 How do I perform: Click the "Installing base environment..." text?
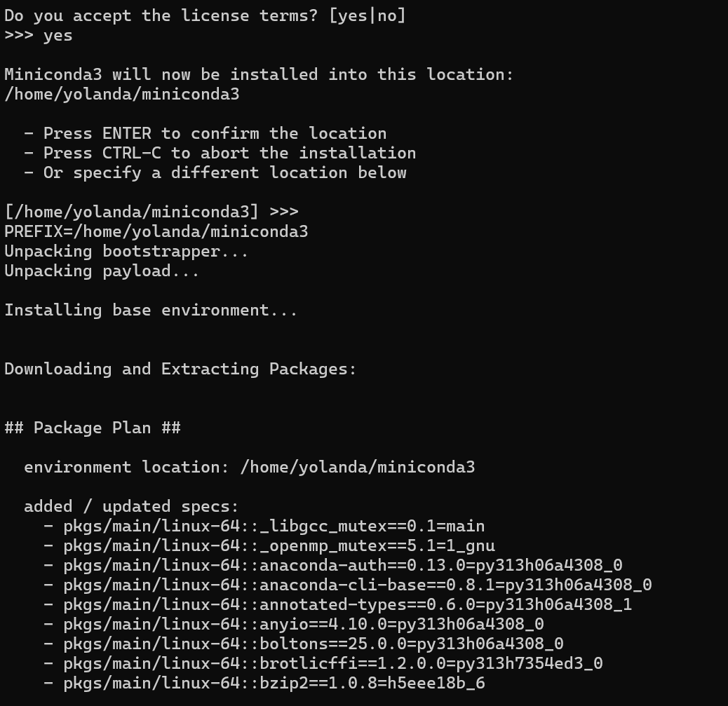pos(151,310)
